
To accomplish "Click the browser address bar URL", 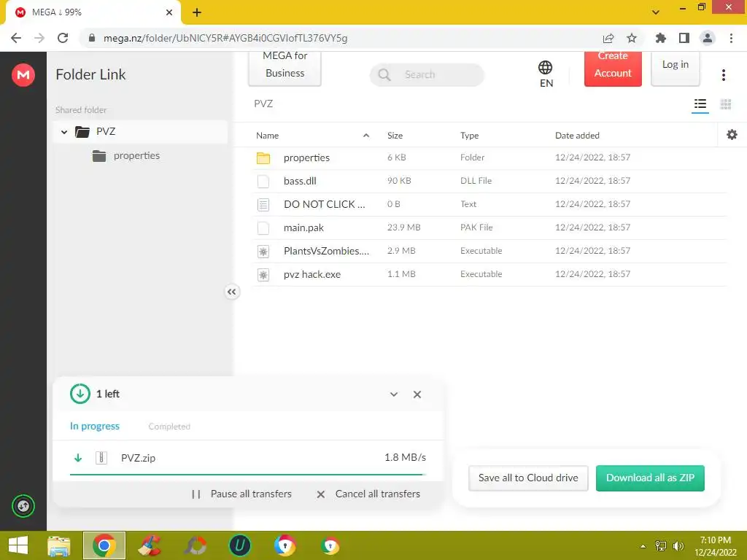I will click(225, 38).
